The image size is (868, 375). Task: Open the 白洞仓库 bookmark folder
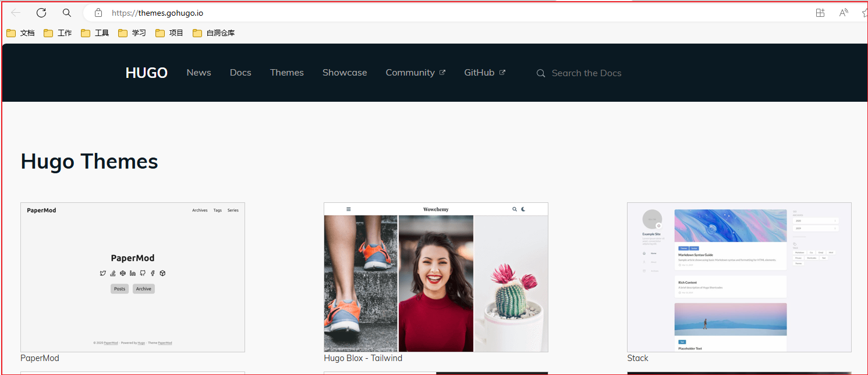214,33
